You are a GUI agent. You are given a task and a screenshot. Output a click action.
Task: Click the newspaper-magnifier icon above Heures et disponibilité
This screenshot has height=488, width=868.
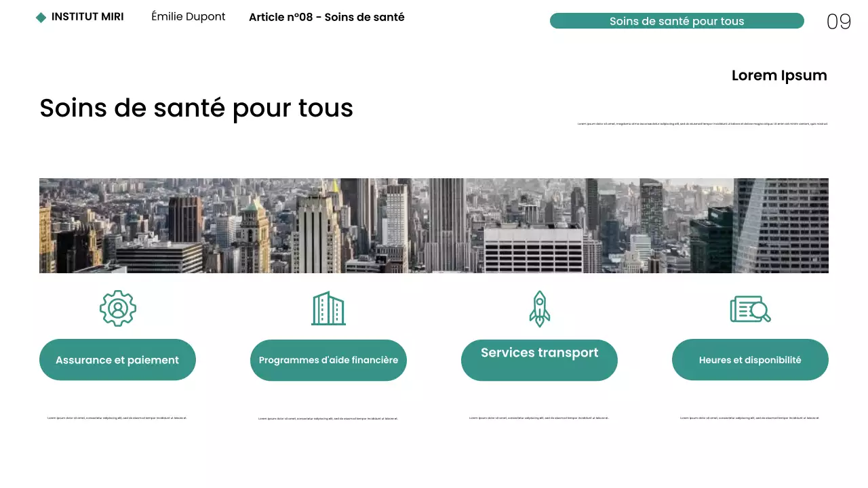[x=750, y=308]
